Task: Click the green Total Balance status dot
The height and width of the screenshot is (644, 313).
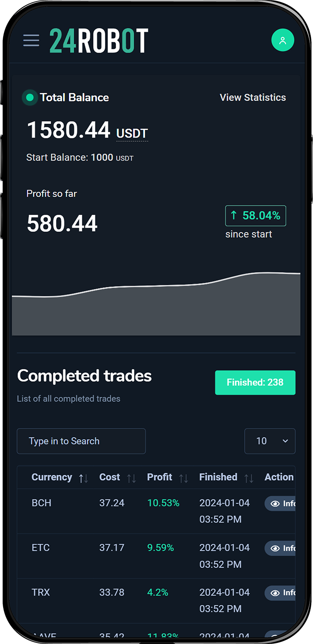Action: (x=30, y=97)
